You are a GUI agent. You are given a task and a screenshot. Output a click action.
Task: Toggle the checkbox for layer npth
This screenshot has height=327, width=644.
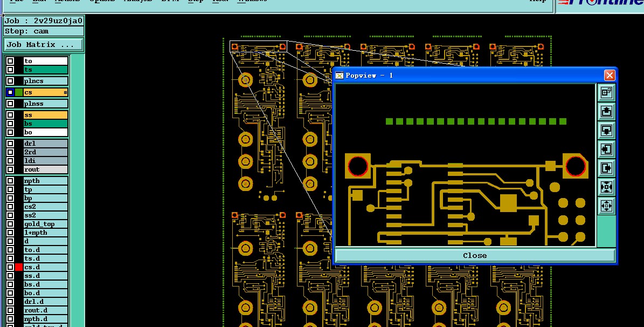click(10, 181)
